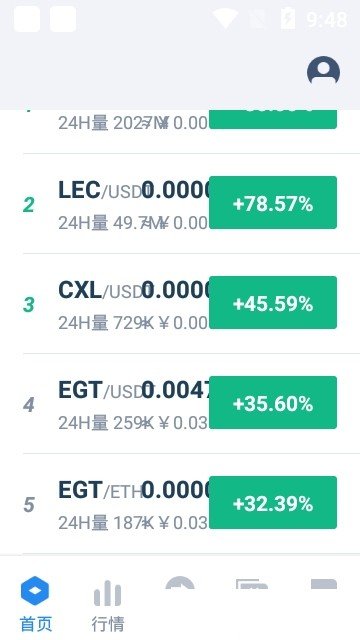Tap the partially hidden top green button
The image size is (360, 640).
click(x=273, y=119)
